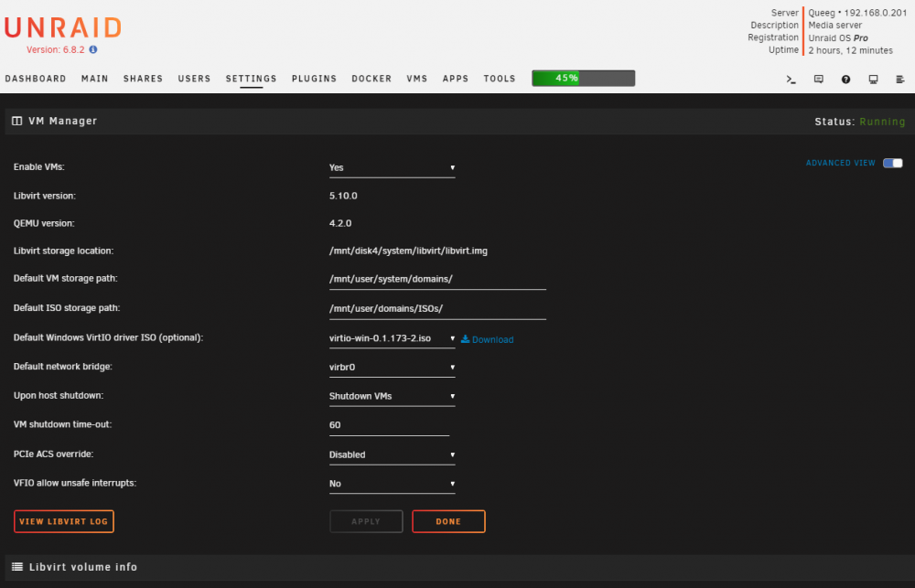This screenshot has height=588, width=915.
Task: Switch to the VMs tab
Action: (x=417, y=79)
